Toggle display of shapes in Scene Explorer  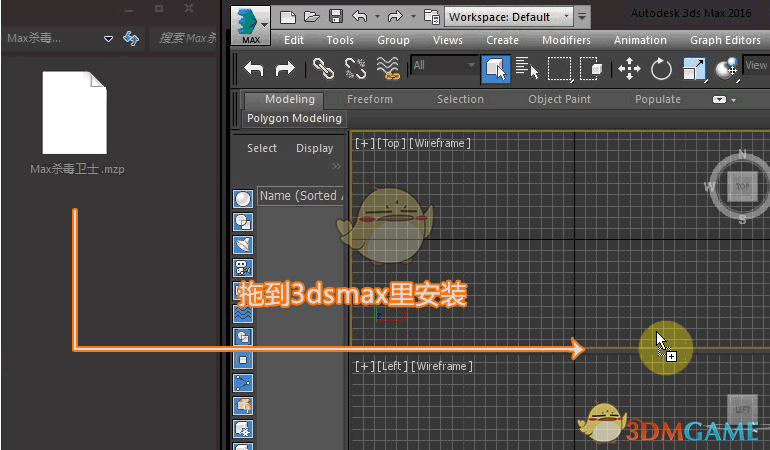click(x=243, y=222)
